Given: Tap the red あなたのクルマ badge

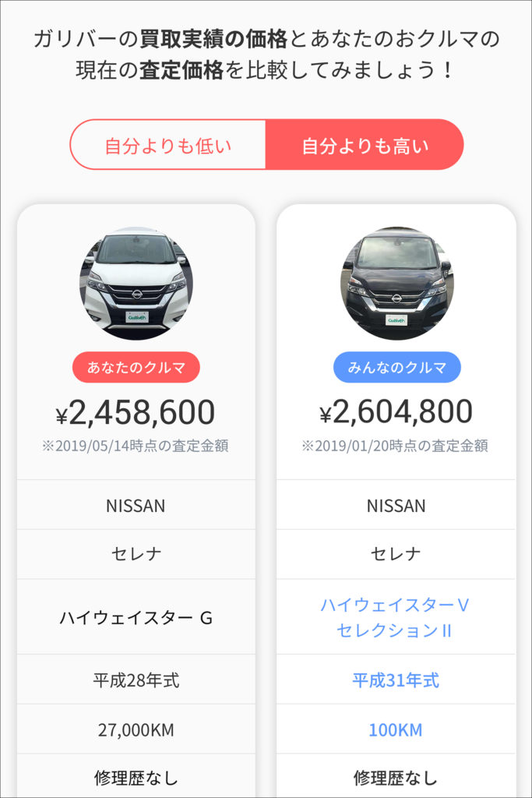Looking at the screenshot, I should click(136, 367).
